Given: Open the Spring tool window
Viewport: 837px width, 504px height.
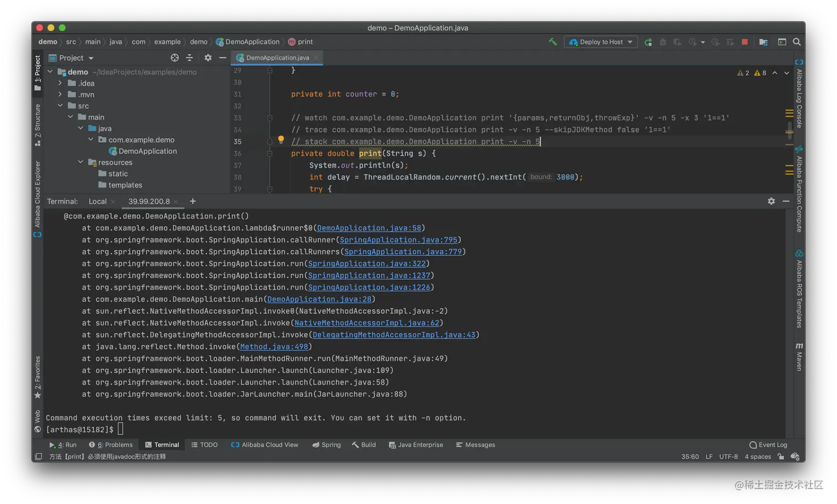Looking at the screenshot, I should click(327, 445).
